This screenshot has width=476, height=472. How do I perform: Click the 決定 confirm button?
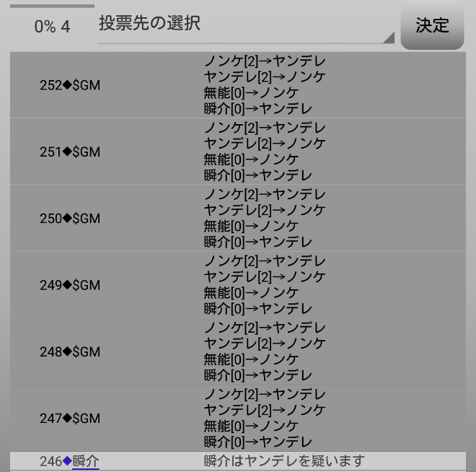pyautogui.click(x=432, y=25)
